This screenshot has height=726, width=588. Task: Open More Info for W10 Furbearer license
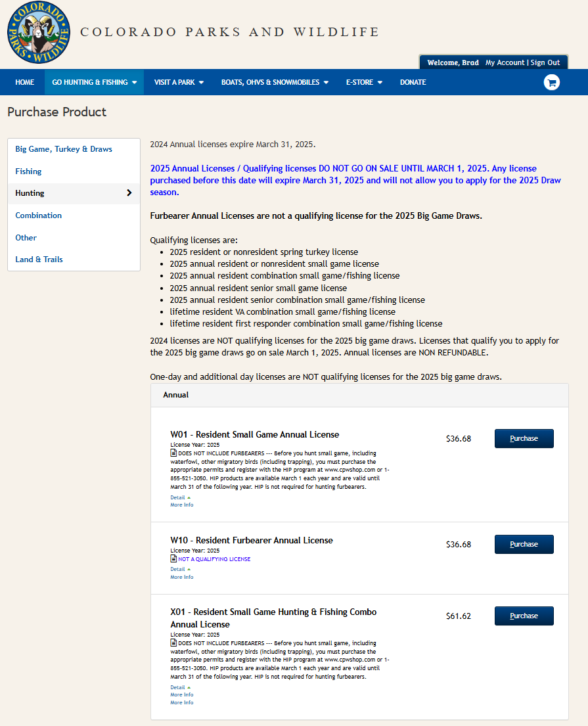(x=182, y=577)
